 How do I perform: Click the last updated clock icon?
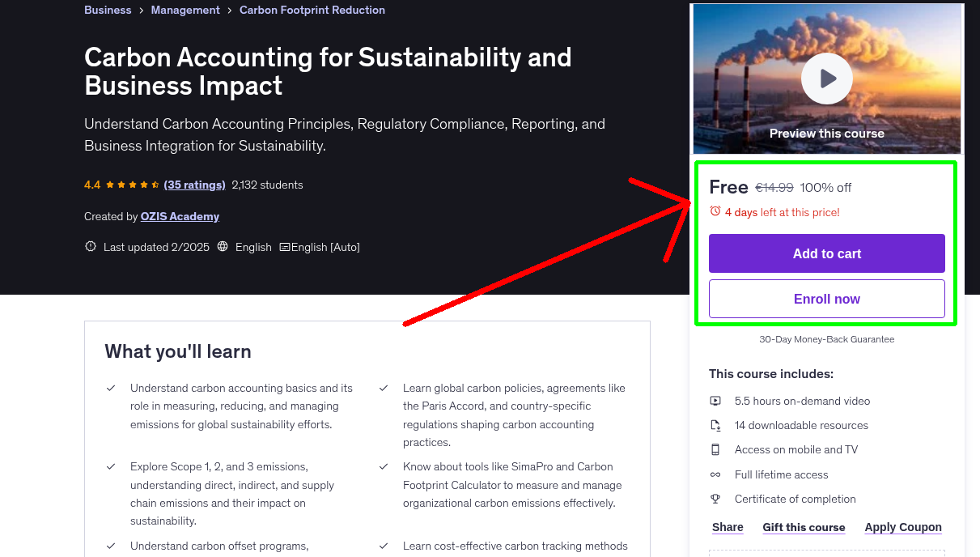[x=90, y=246]
